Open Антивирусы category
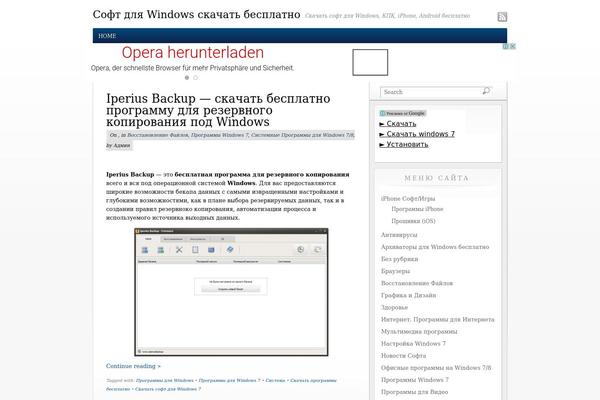 tap(399, 235)
